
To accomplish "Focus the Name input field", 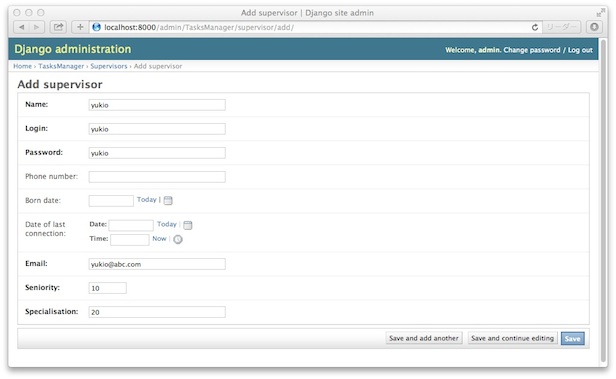I will pyautogui.click(x=157, y=105).
